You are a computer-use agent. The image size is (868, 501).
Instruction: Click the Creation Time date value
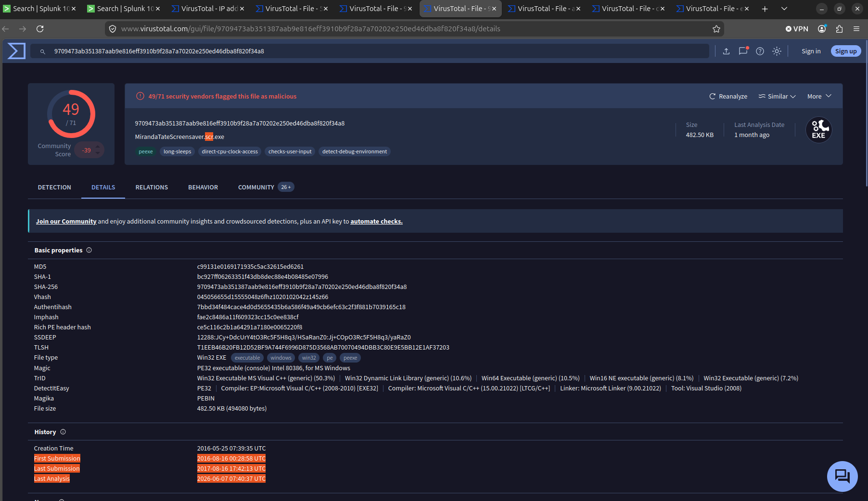231,448
